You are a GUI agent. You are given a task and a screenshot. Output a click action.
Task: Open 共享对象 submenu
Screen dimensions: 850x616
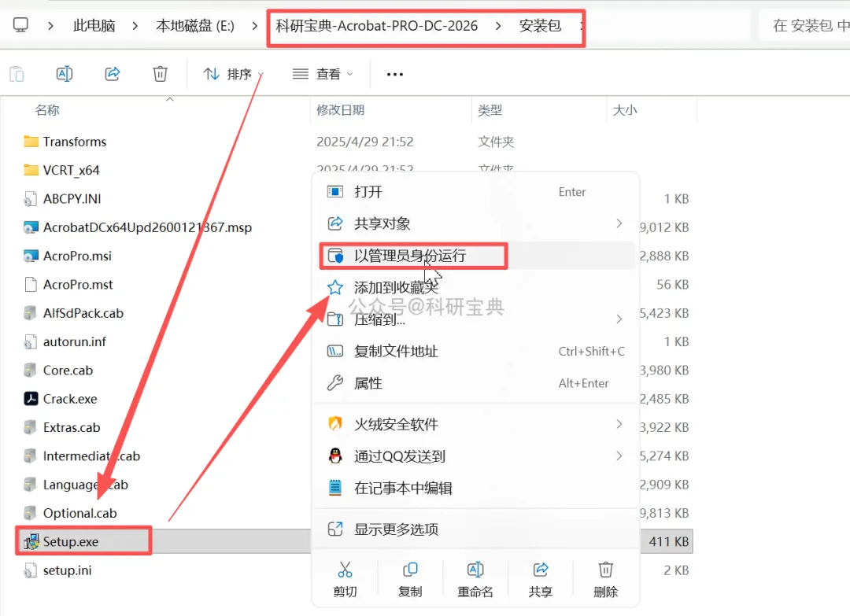point(475,223)
